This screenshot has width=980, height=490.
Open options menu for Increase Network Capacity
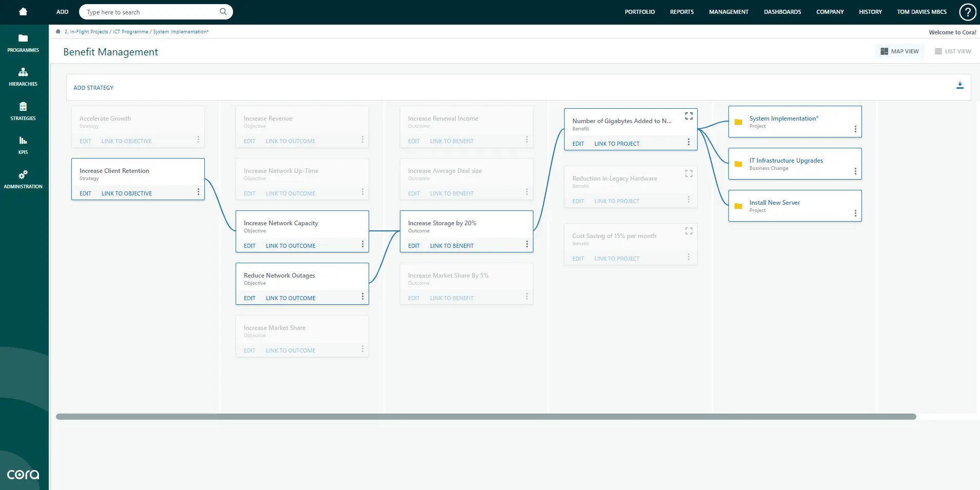coord(362,244)
